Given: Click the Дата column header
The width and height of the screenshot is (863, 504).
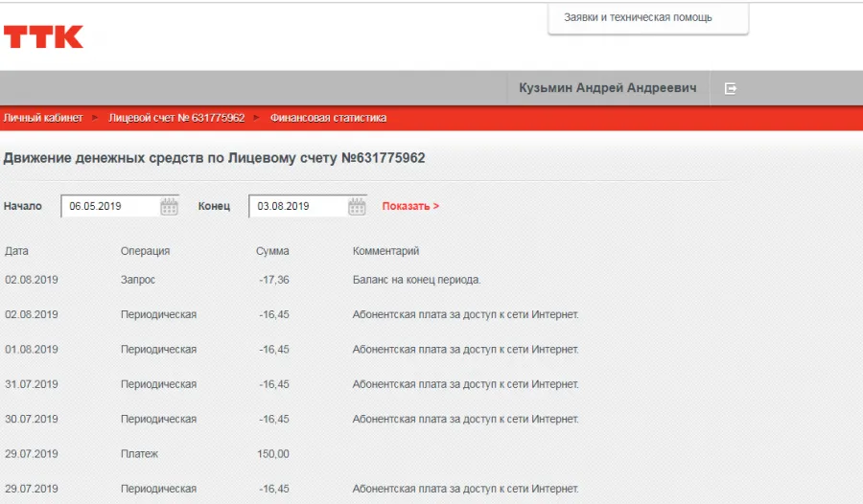Looking at the screenshot, I should (x=16, y=251).
